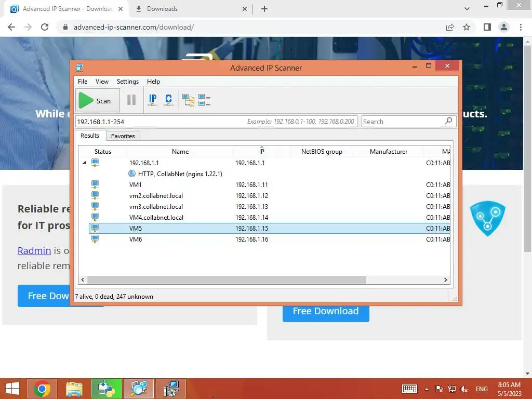Click computer icon for 192.168.1.1 row
The image size is (532, 399).
click(x=95, y=163)
